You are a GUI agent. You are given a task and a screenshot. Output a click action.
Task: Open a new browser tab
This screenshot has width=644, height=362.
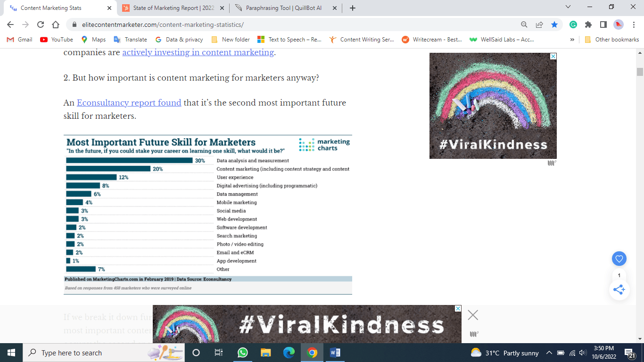tap(353, 8)
